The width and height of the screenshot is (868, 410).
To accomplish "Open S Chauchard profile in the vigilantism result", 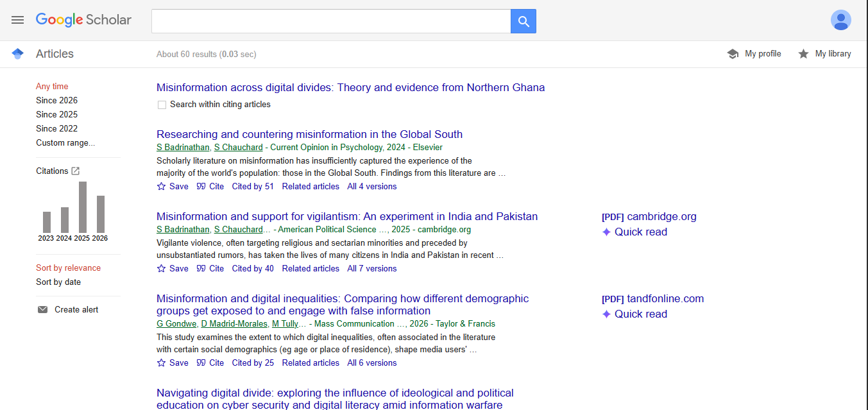I will point(239,229).
